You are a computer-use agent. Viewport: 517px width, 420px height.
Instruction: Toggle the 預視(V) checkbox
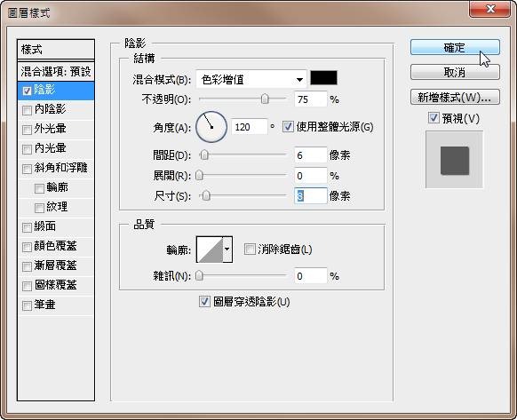pos(433,118)
